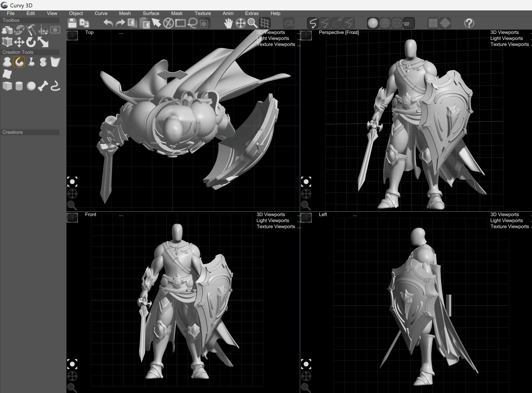Open the Texture menu
This screenshot has width=532, height=393.
click(x=203, y=13)
